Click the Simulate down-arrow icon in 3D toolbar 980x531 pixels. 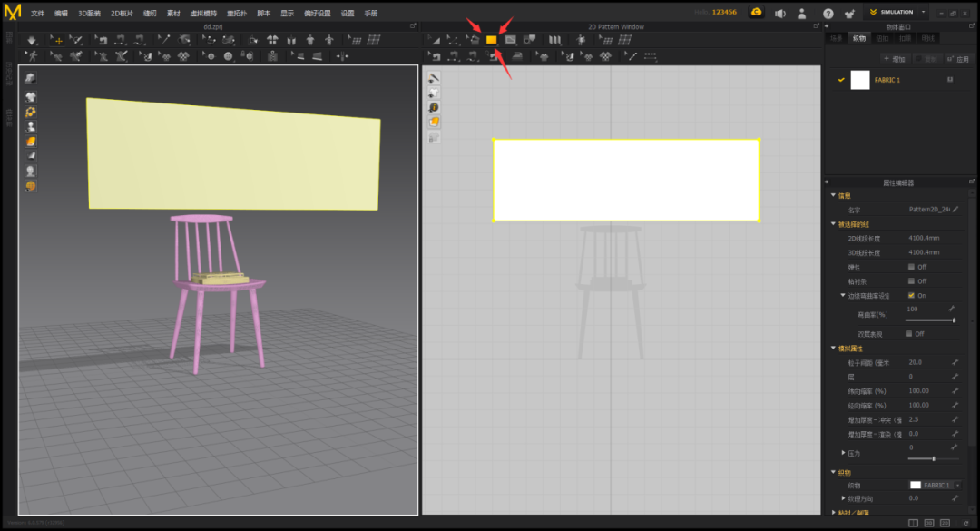pos(32,40)
